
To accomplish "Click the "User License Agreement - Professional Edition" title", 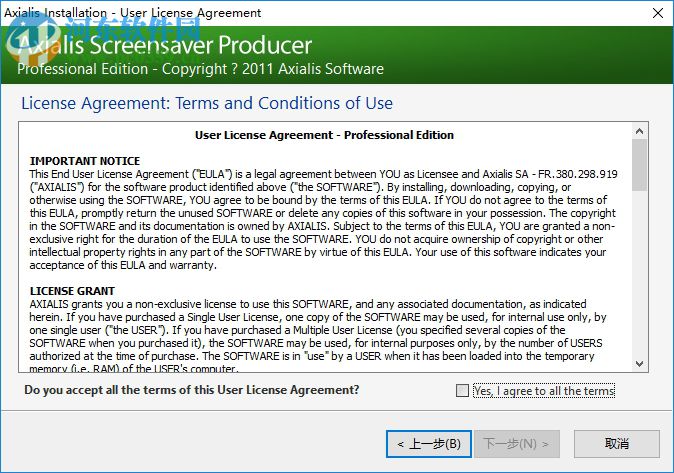I will [324, 135].
